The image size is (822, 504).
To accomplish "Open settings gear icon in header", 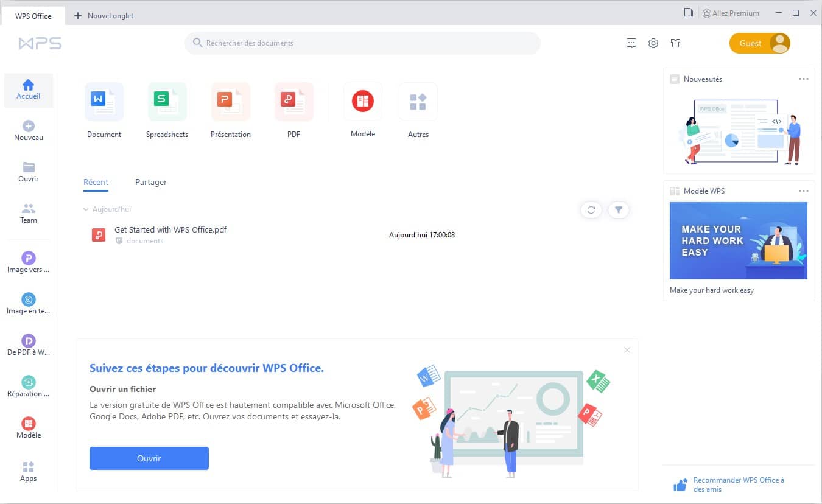I will [x=653, y=43].
